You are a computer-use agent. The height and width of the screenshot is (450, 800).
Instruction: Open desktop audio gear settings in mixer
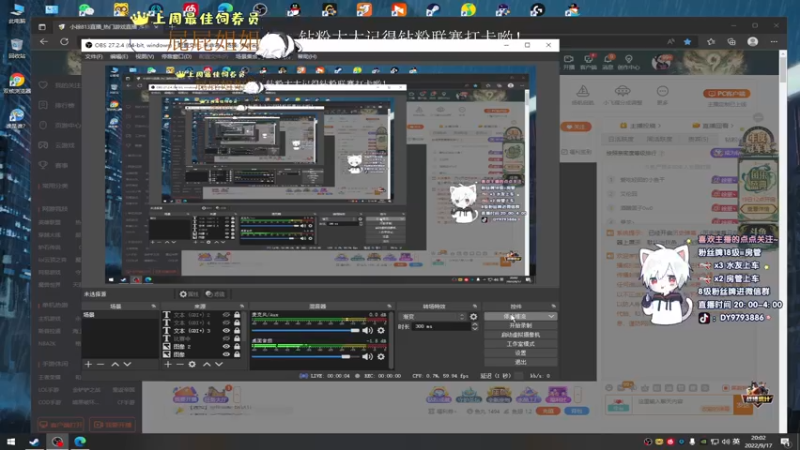381,357
